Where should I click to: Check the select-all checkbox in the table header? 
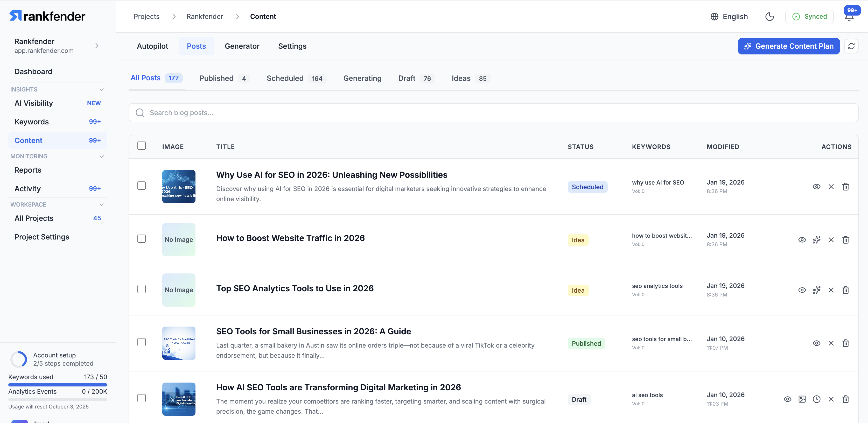point(142,145)
